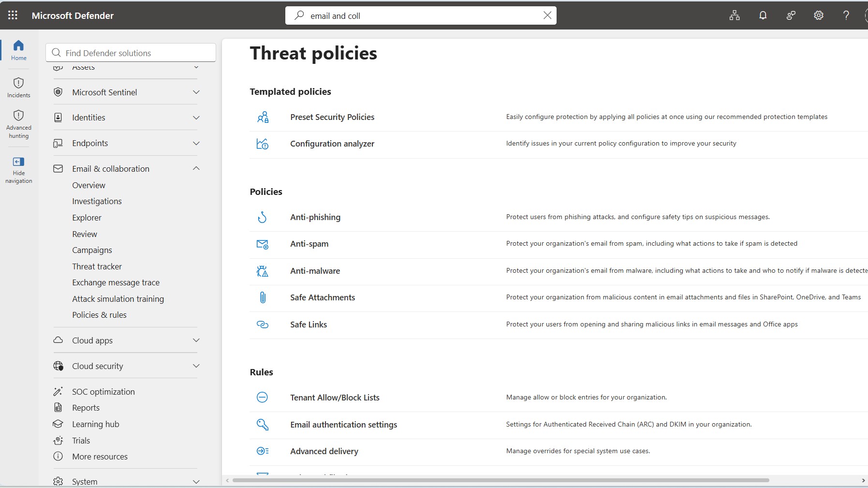Expand the Identities section chevron

pyautogui.click(x=196, y=118)
